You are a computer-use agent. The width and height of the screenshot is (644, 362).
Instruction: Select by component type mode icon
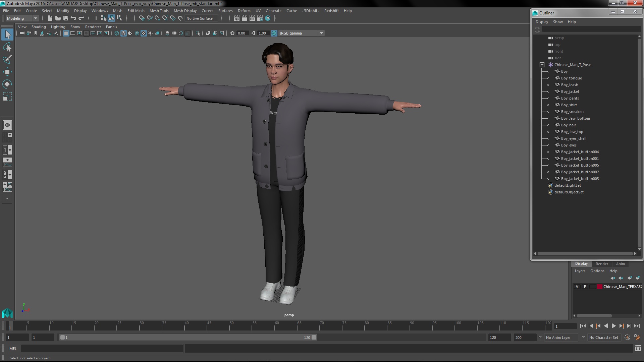point(119,18)
